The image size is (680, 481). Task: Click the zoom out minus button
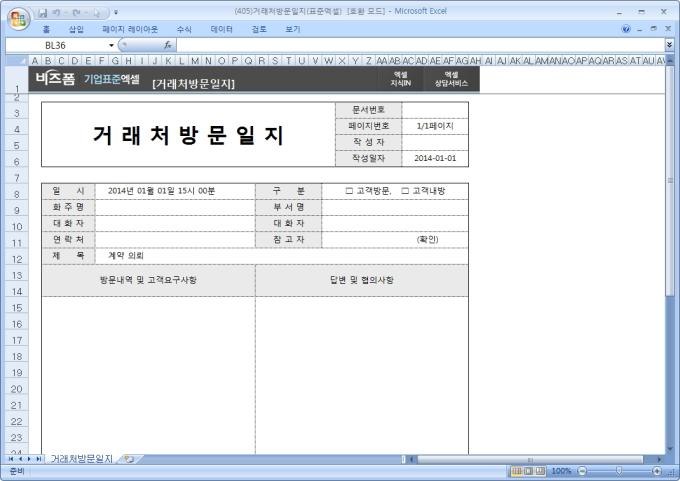click(x=583, y=471)
